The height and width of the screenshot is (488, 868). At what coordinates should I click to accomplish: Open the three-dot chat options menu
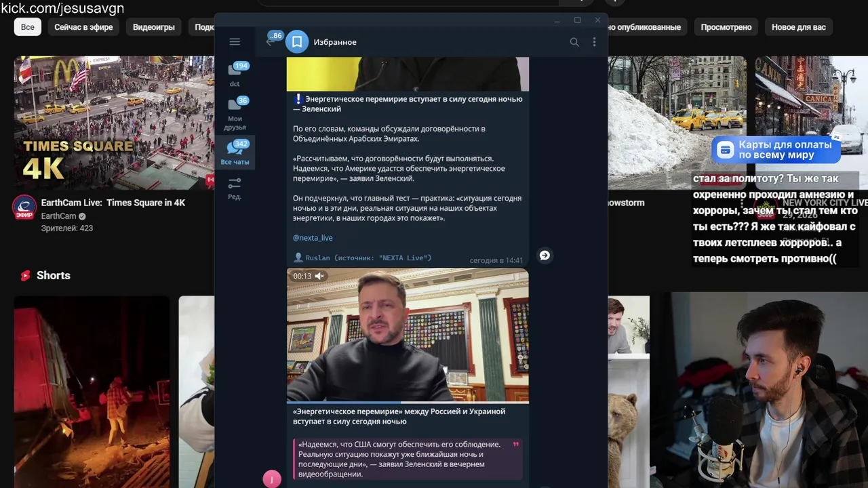(594, 42)
